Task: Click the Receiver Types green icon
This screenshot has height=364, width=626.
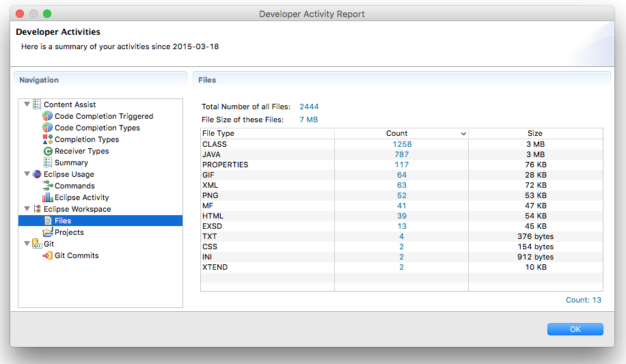Action: pyautogui.click(x=48, y=152)
